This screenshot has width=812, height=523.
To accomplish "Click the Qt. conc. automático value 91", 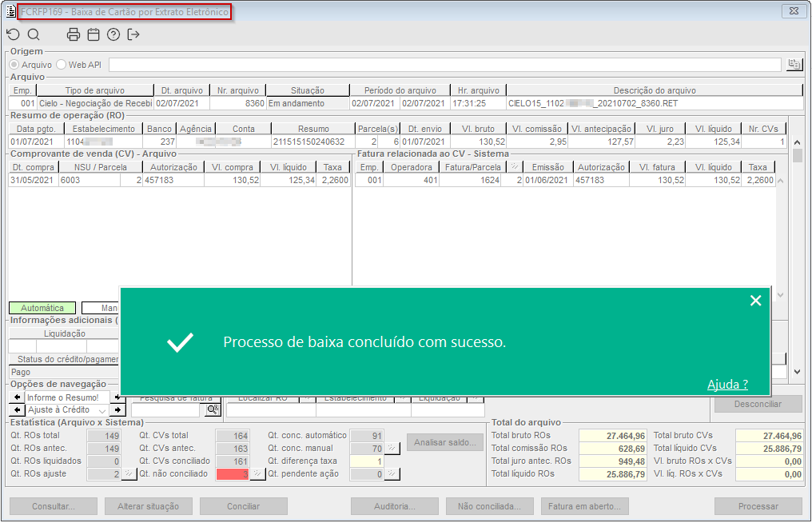I will pos(367,436).
